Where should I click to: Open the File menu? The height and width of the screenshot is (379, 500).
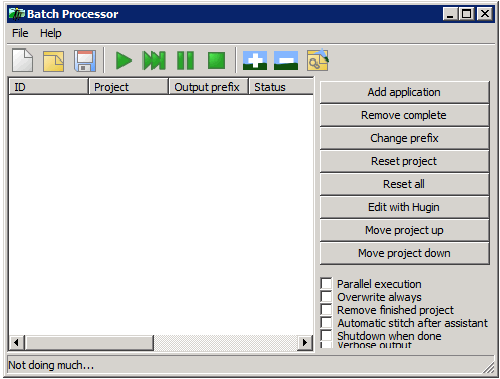click(x=20, y=33)
